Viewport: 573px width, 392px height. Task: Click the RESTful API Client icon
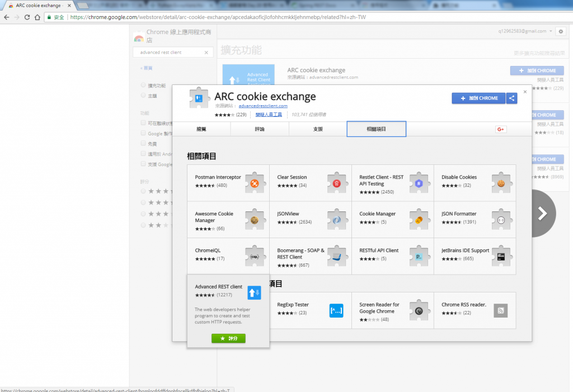coord(419,256)
